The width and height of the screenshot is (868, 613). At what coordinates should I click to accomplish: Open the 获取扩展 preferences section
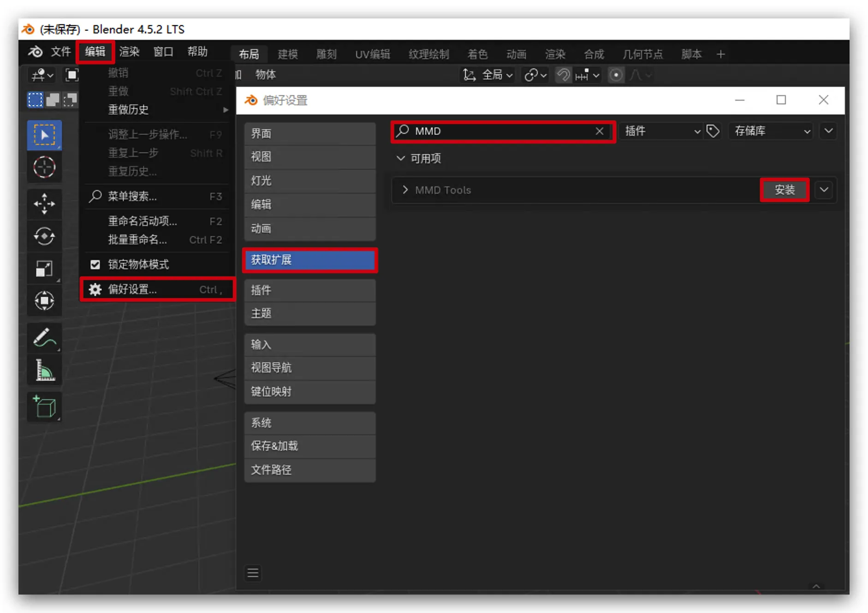[309, 260]
